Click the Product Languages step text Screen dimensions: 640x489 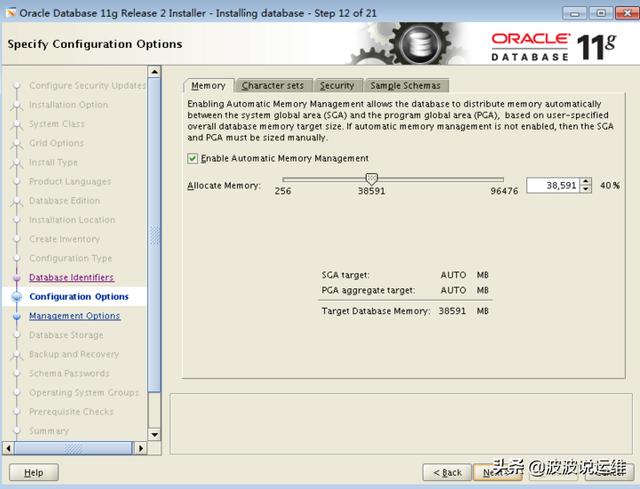coord(70,182)
